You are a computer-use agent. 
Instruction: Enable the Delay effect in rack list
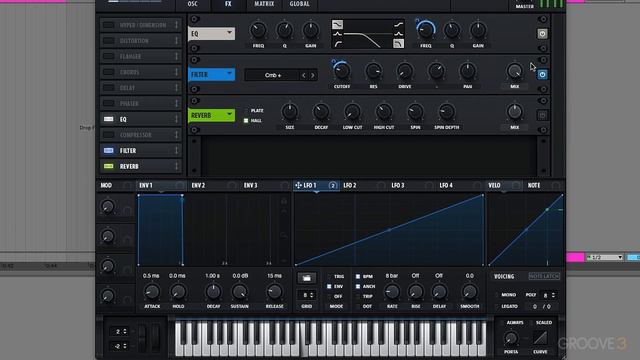click(108, 88)
